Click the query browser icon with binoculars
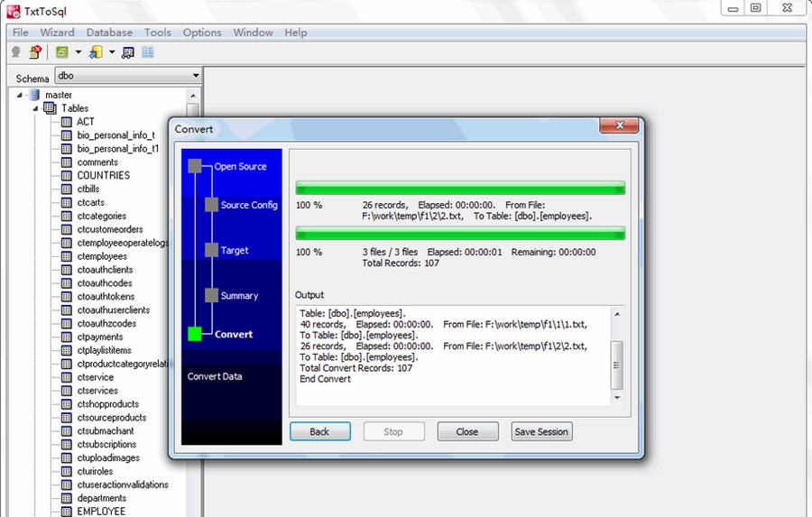812x517 pixels. 128,52
